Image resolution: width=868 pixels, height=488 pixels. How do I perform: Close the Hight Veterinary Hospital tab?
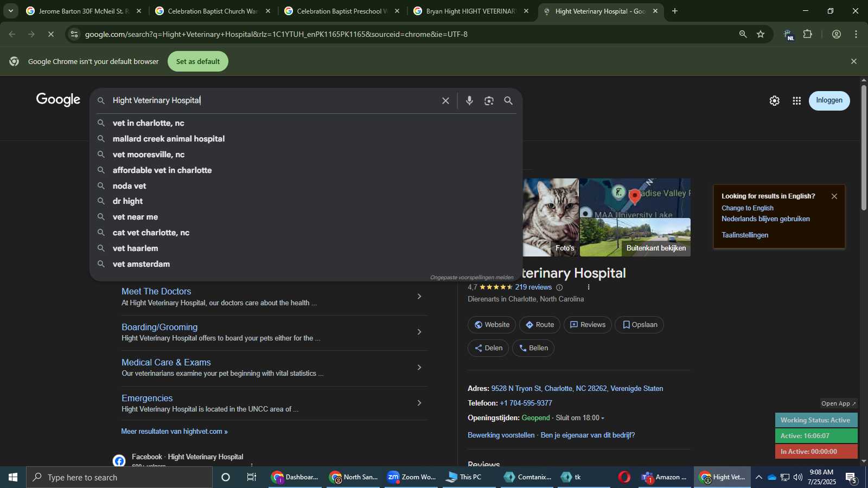pos(655,11)
